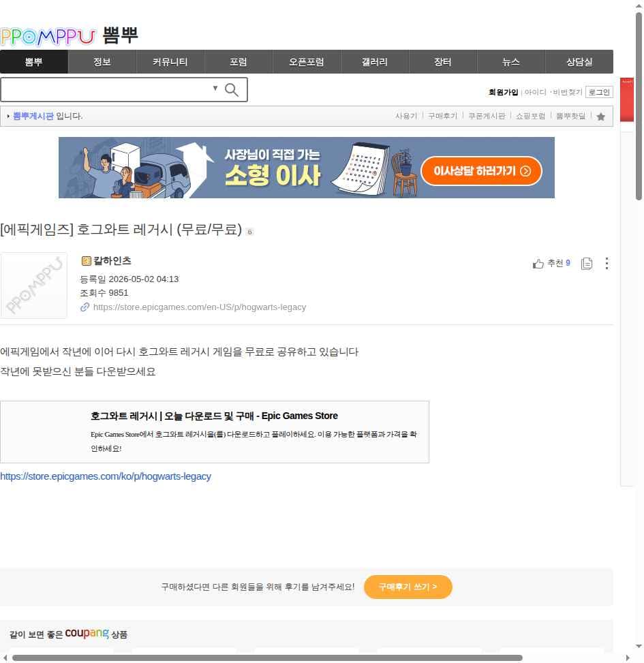Open the three-dot more options menu
Viewport: 644px width, 663px height.
607,264
